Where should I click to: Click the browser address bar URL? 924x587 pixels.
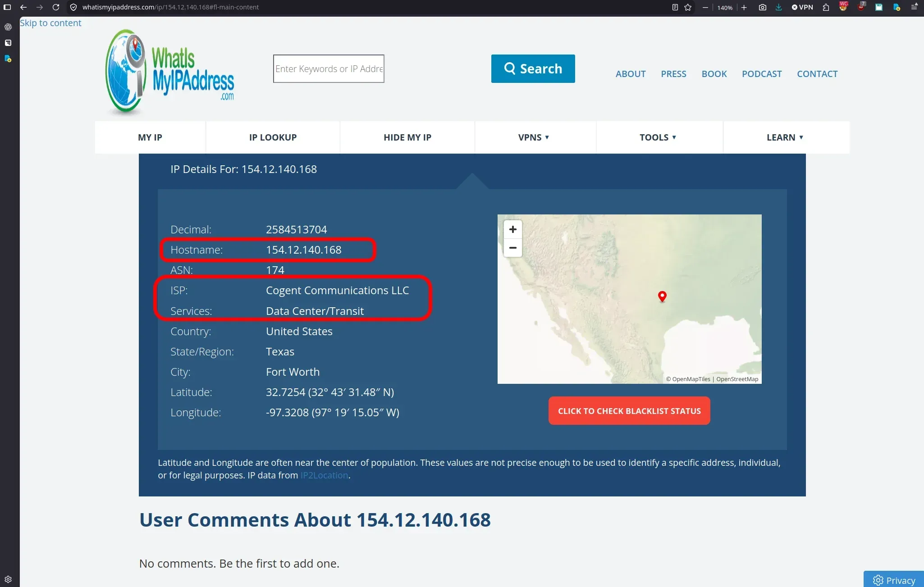(170, 7)
